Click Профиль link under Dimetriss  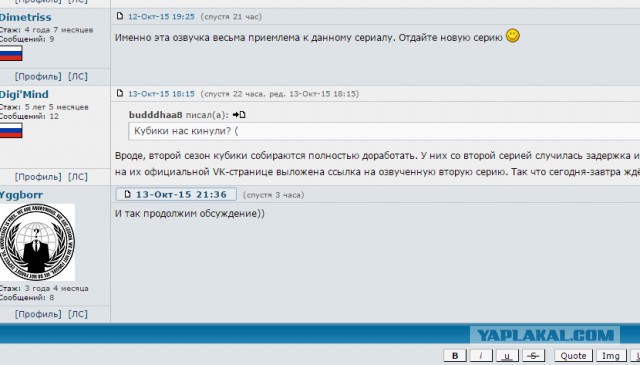tap(38, 76)
